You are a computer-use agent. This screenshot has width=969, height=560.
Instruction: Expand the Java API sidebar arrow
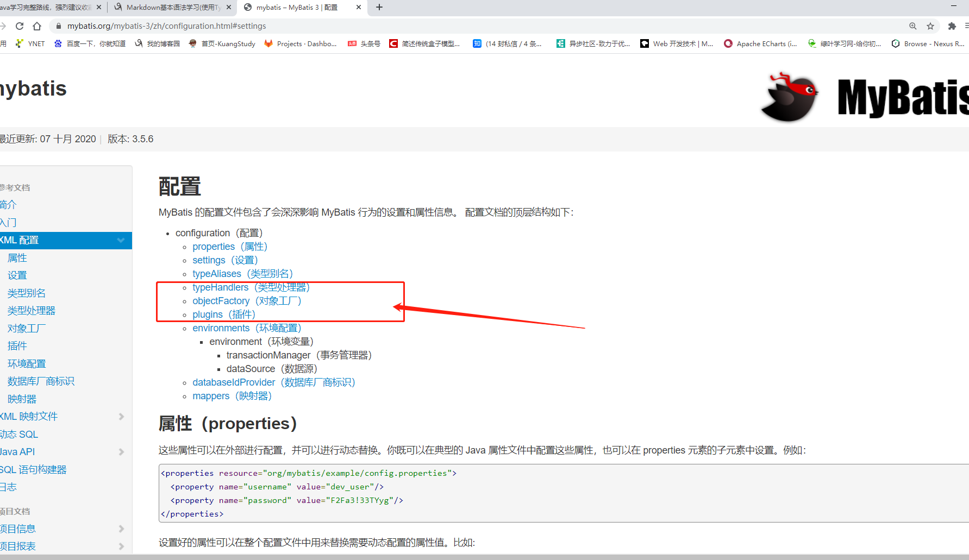(x=121, y=452)
